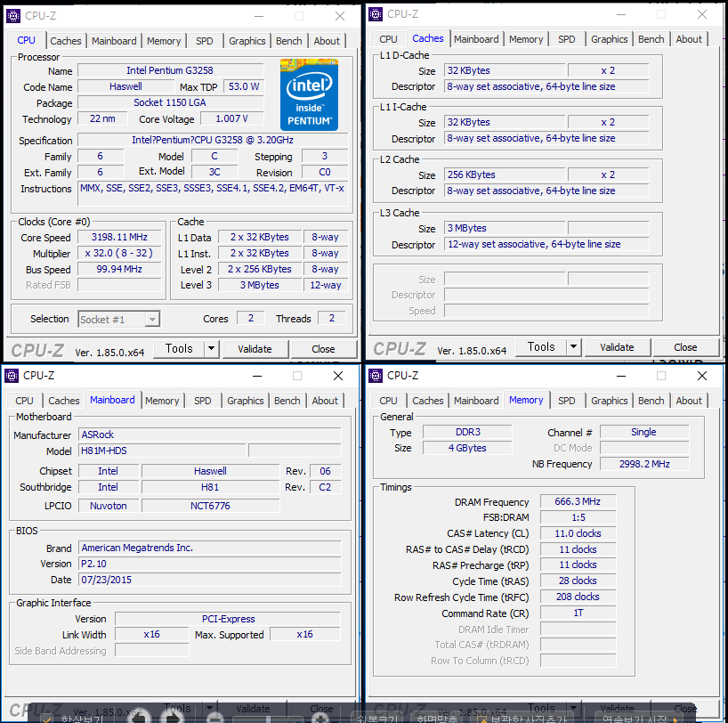Click the 'Intel Pentium G3258' name field
This screenshot has width=728, height=723.
pos(170,70)
